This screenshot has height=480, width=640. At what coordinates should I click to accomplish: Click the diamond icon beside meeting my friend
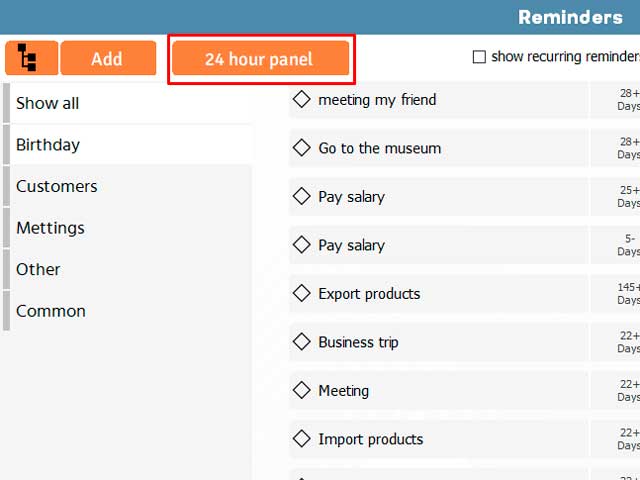pos(302,99)
